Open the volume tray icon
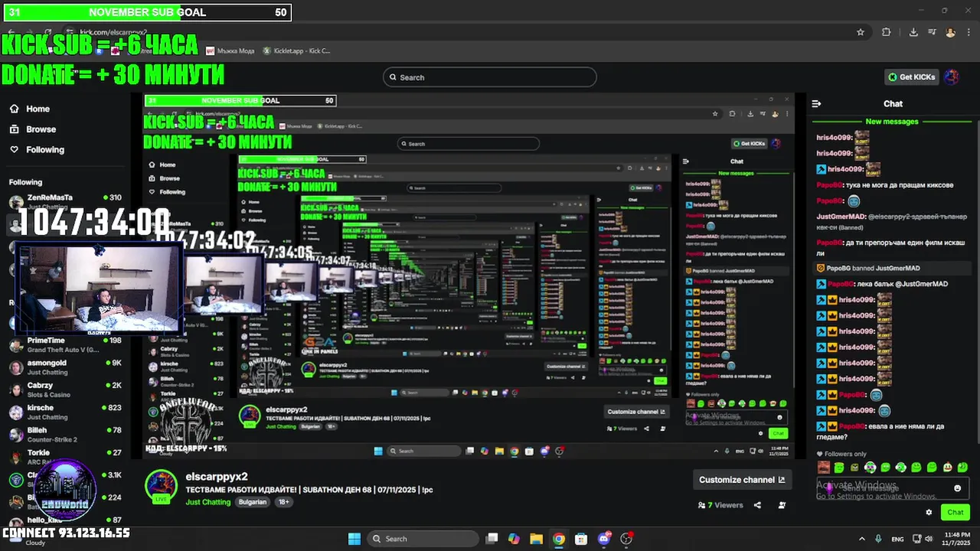This screenshot has width=980, height=551. (x=929, y=539)
